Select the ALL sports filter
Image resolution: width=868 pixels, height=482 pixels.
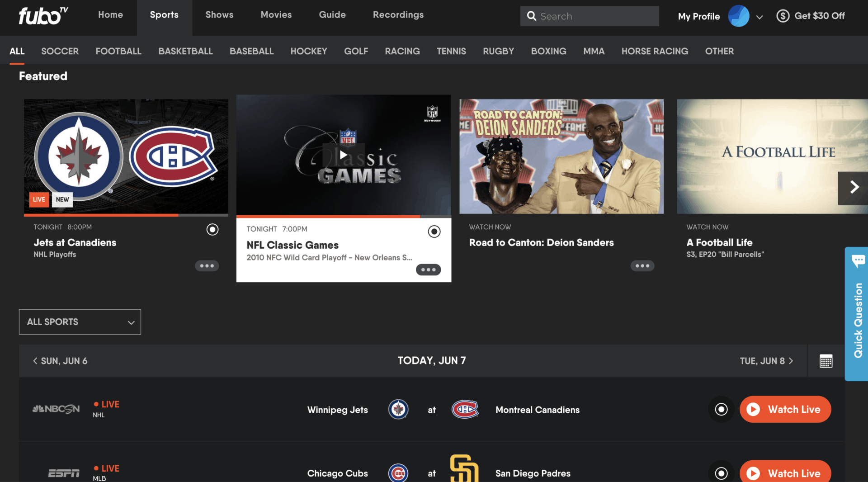[17, 51]
